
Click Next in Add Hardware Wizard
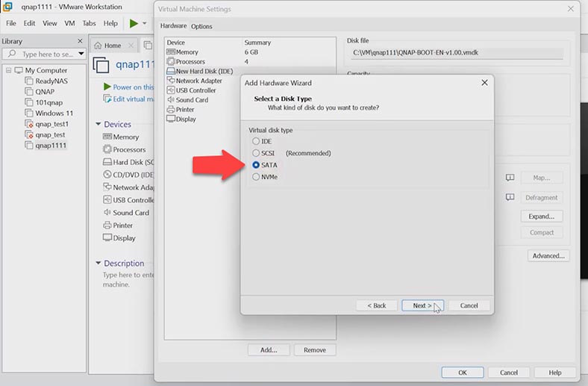point(422,305)
